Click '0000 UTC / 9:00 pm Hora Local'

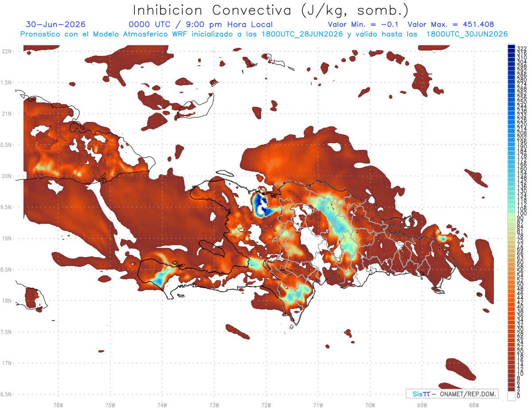pyautogui.click(x=200, y=24)
